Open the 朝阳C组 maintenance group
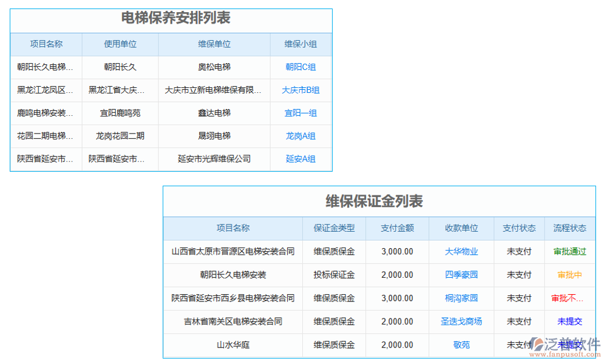The width and height of the screenshot is (607, 364). pyautogui.click(x=301, y=67)
